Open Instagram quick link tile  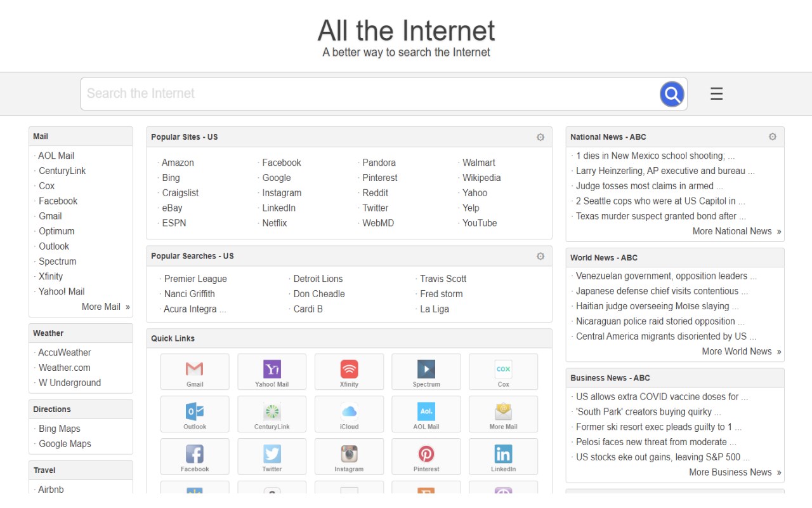[349, 457]
